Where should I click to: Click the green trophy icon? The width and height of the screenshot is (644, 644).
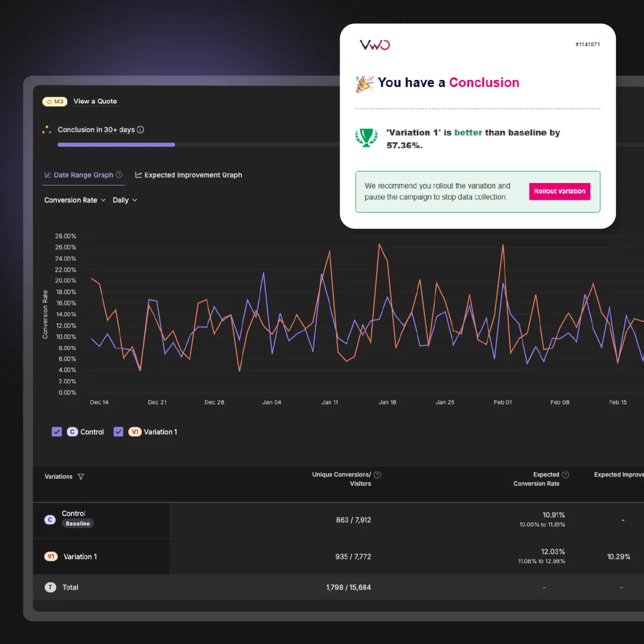tap(366, 137)
